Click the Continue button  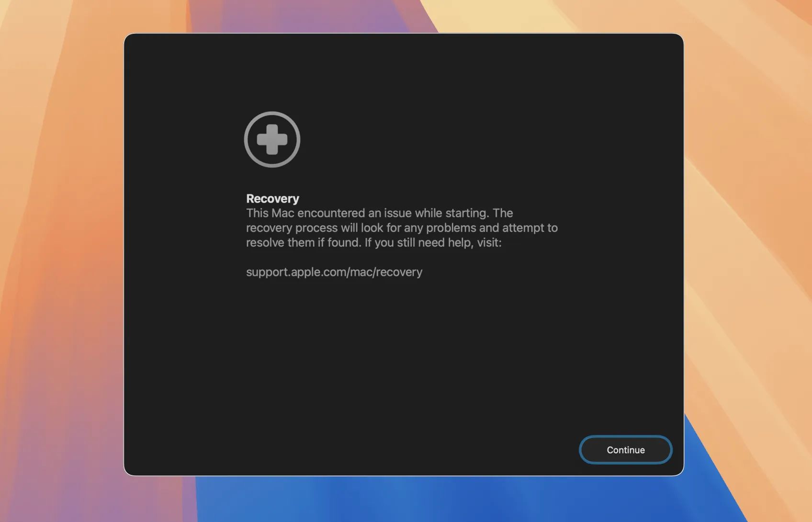[625, 450]
